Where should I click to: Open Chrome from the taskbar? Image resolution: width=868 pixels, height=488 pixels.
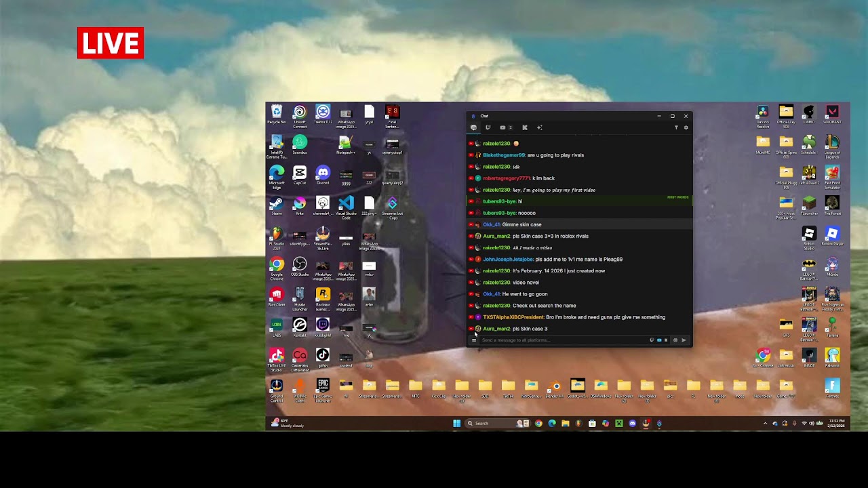coord(538,424)
